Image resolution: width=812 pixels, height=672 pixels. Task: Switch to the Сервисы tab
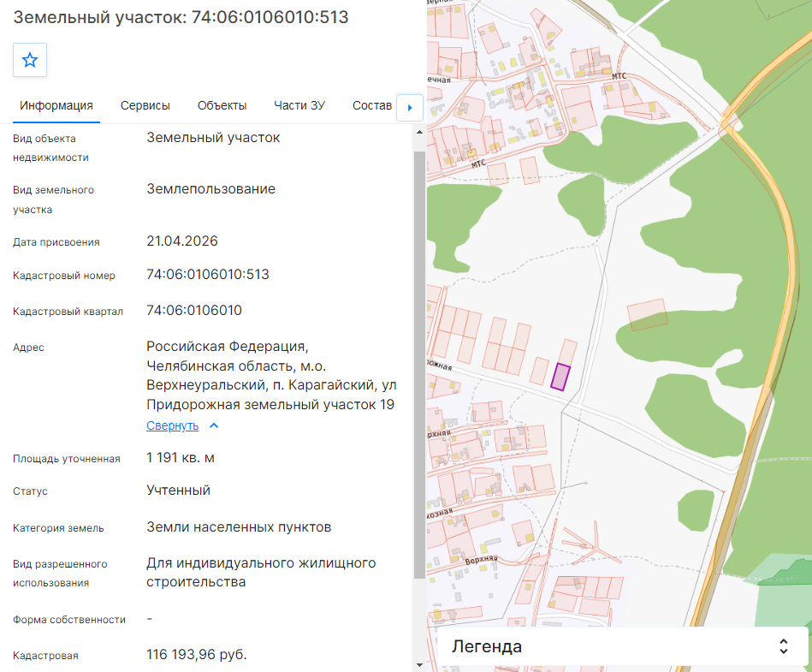click(145, 105)
